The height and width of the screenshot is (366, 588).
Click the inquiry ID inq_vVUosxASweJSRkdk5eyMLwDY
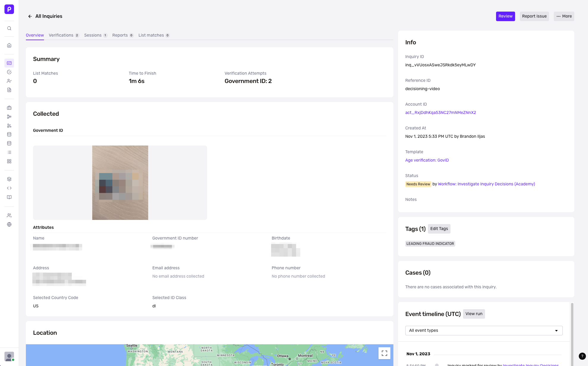coord(440,65)
